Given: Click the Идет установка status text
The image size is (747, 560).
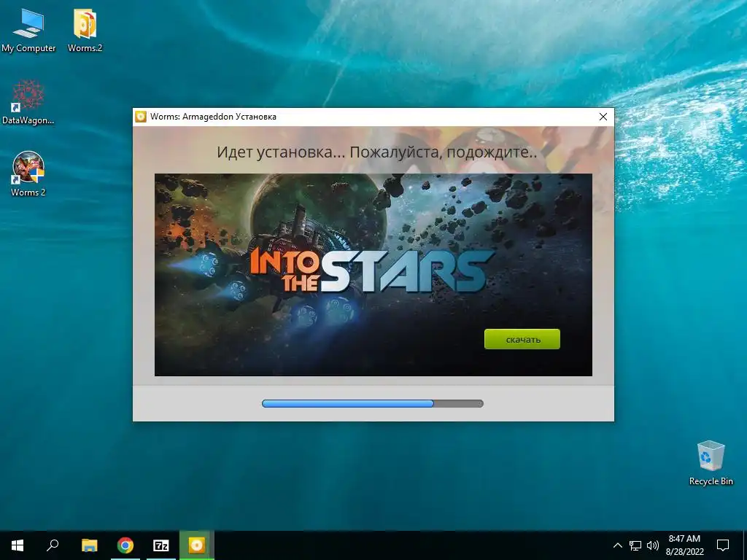Looking at the screenshot, I should click(x=376, y=152).
